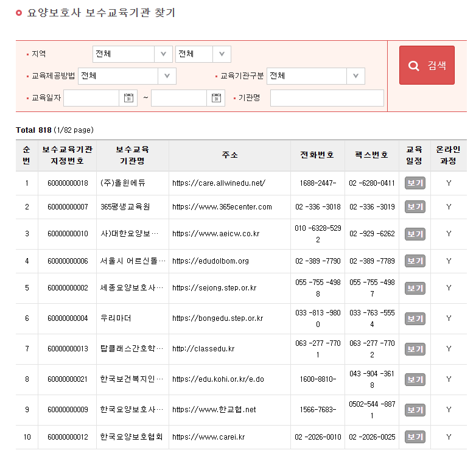
Task: Open the start date calendar icon
Action: [x=128, y=98]
